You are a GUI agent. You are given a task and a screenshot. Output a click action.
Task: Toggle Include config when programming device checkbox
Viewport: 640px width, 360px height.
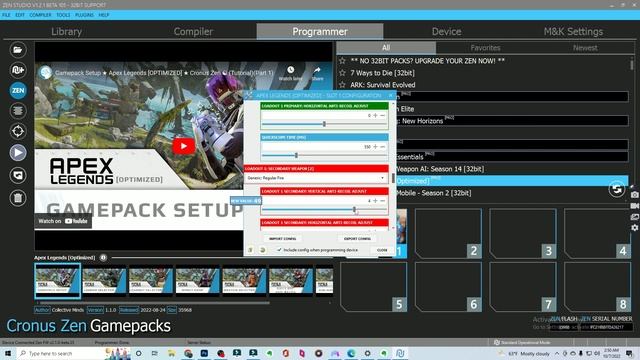click(279, 250)
